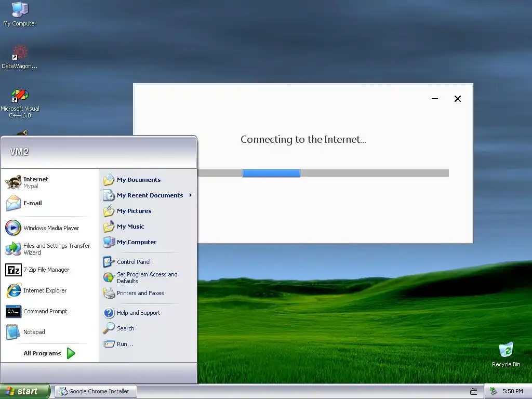Click the Start button
Screen dimensions: 532x399
click(25, 392)
